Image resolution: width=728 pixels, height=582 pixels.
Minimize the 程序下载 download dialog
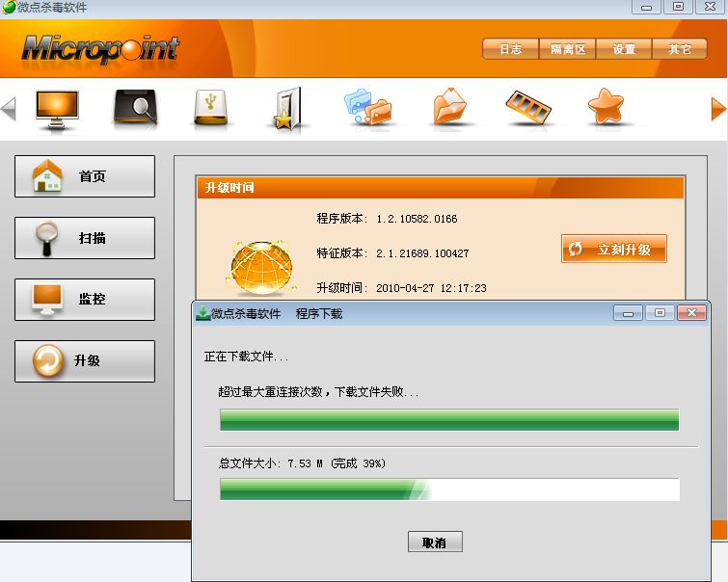point(628,313)
